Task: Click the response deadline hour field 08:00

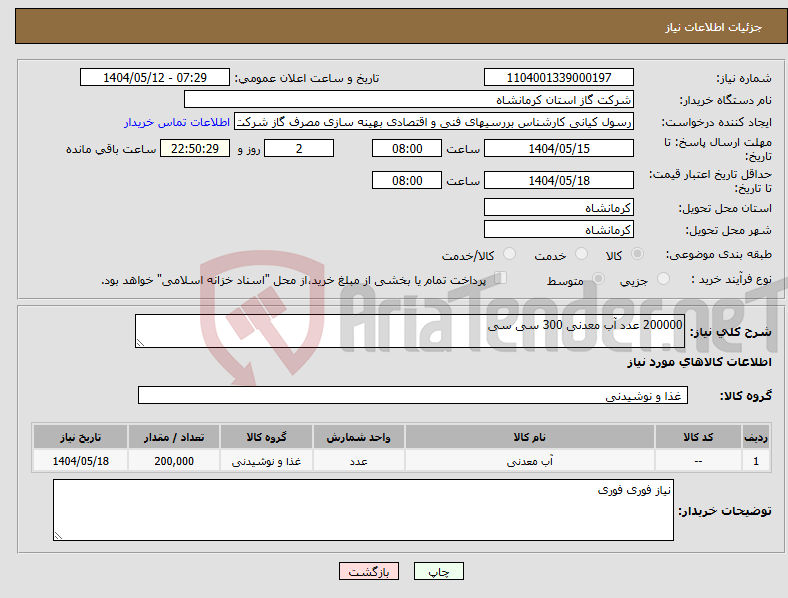Action: 407,148
